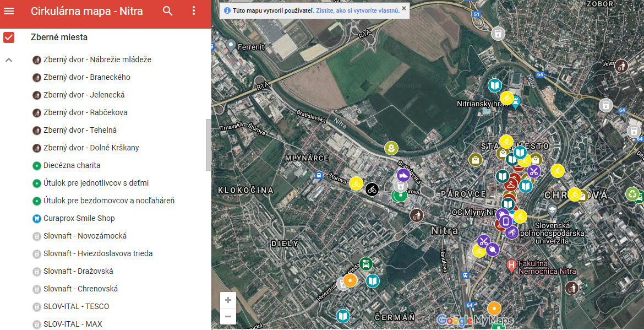Select the Zberný dvor - Nábrežie mládeže icon
The image size is (644, 330).
pyautogui.click(x=36, y=59)
